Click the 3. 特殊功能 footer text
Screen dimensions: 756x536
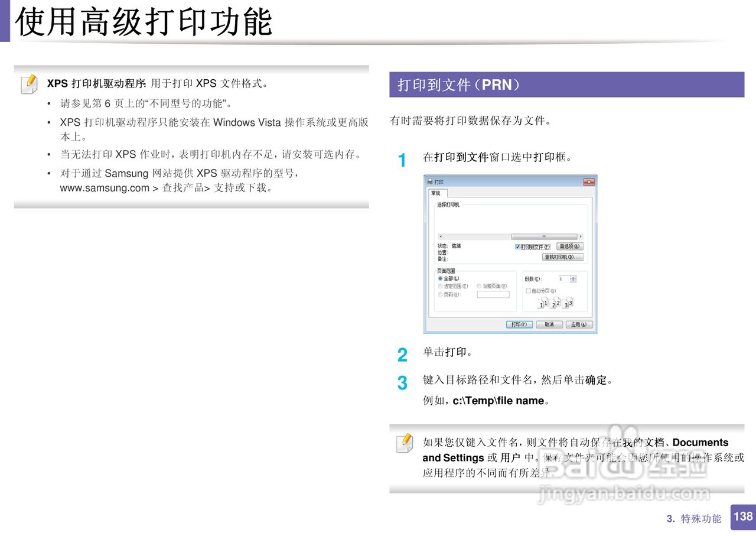(694, 519)
